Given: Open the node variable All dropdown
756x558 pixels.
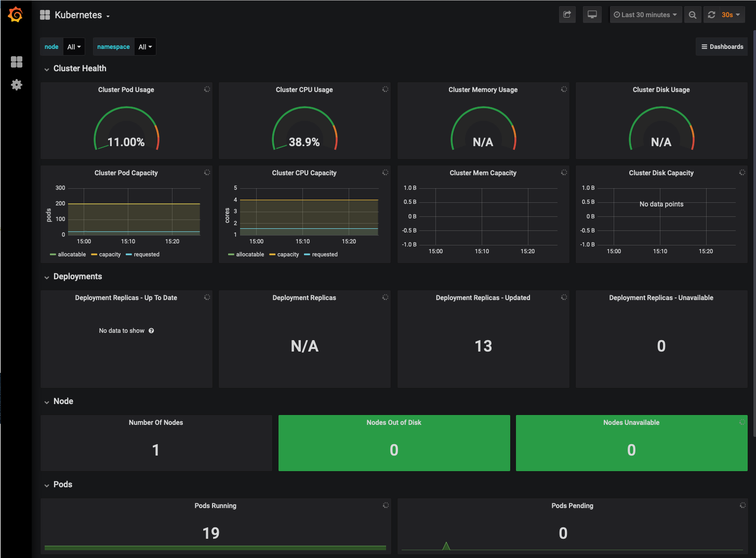Looking at the screenshot, I should coord(74,47).
